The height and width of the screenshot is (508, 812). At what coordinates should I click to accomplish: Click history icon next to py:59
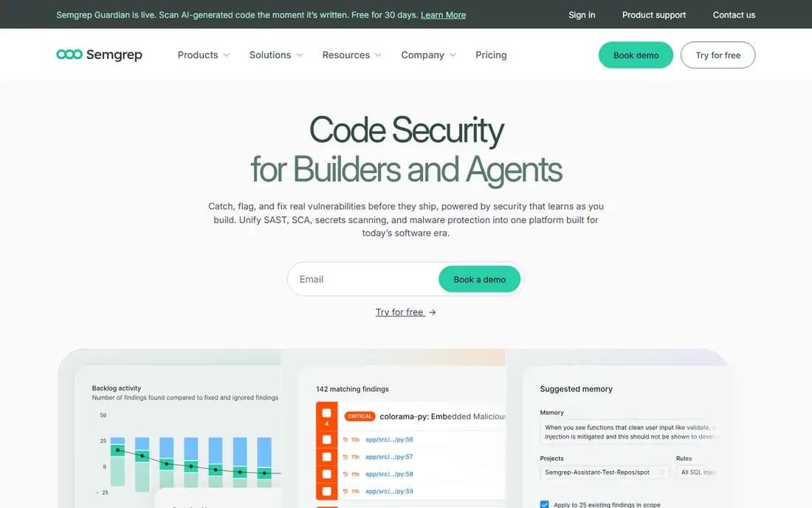tap(345, 491)
